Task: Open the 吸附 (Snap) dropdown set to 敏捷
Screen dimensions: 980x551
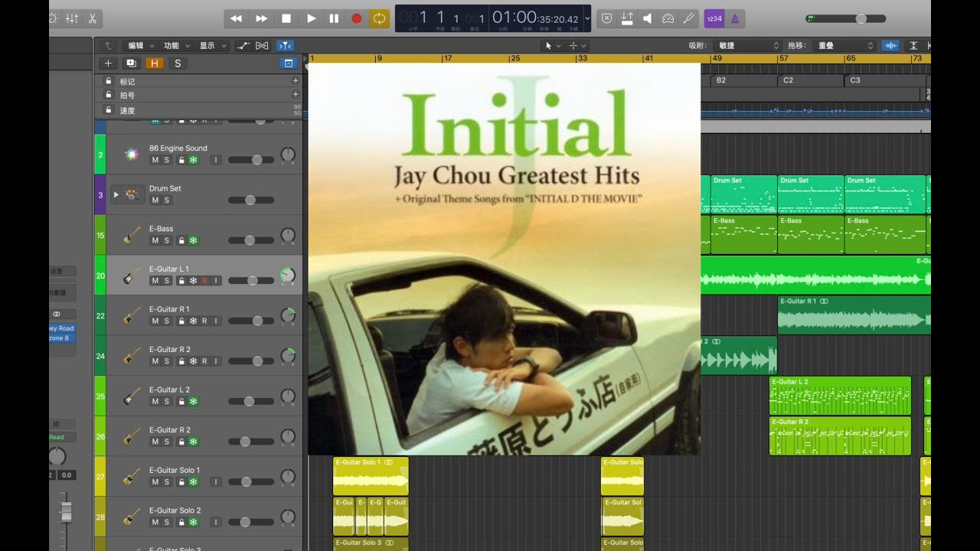Action: click(x=747, y=46)
